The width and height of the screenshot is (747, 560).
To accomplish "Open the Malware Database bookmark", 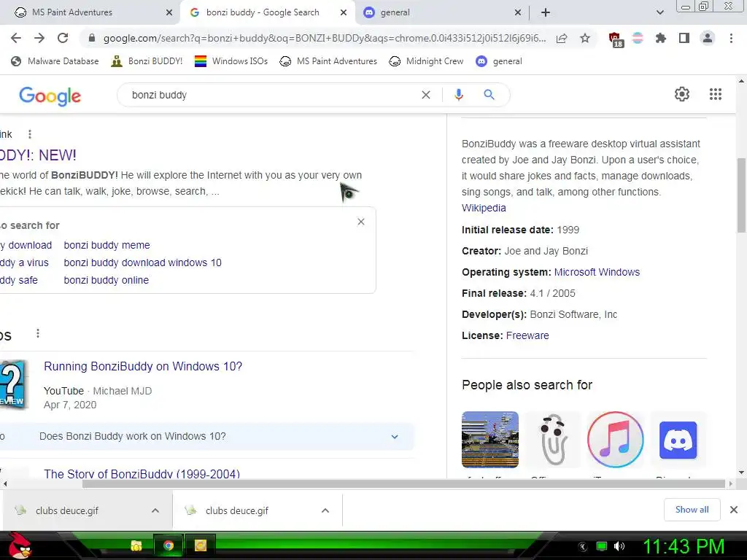I will 55,61.
